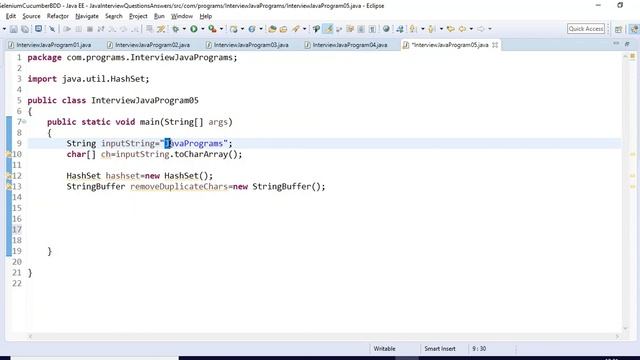This screenshot has height=360, width=640.
Task: Maximize the editor area button
Action: tap(627, 44)
